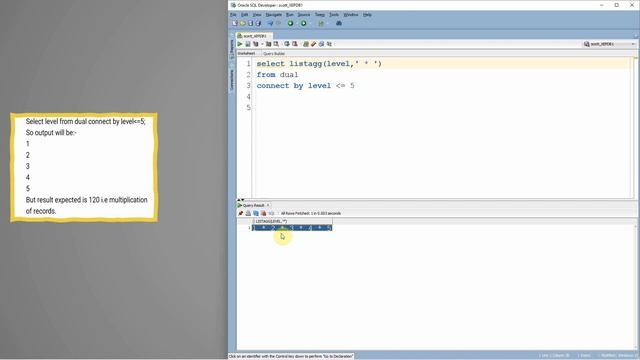Click the Unshared SQL Worksheet icon

click(306, 44)
